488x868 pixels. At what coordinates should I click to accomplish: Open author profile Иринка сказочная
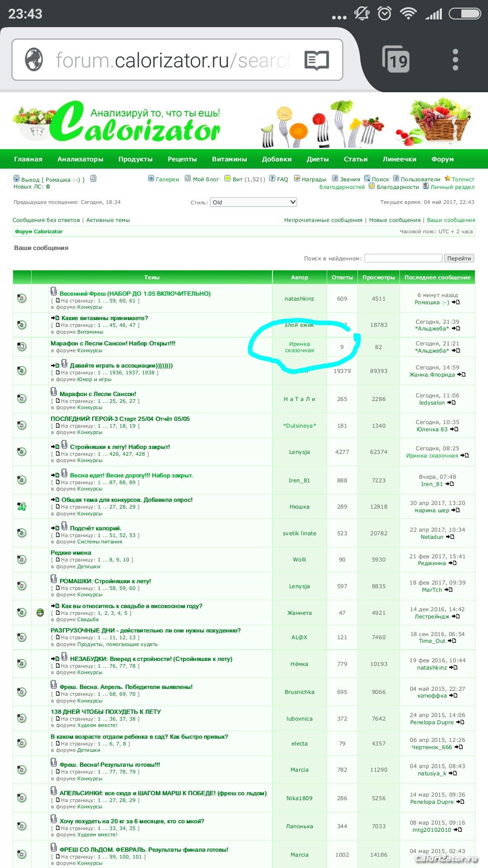(x=299, y=347)
